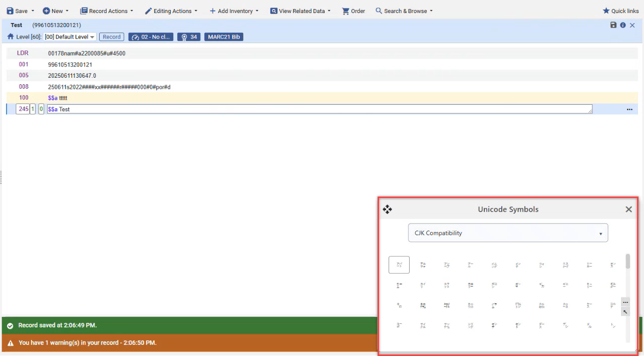Click the 34 rank badge
Image resolution: width=644 pixels, height=356 pixels.
tap(189, 37)
